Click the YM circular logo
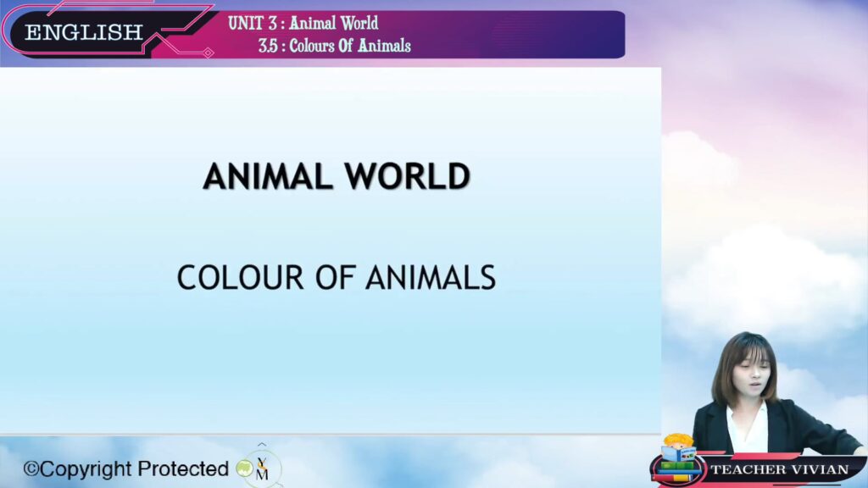Screen dimensions: 868x488 point(262,469)
